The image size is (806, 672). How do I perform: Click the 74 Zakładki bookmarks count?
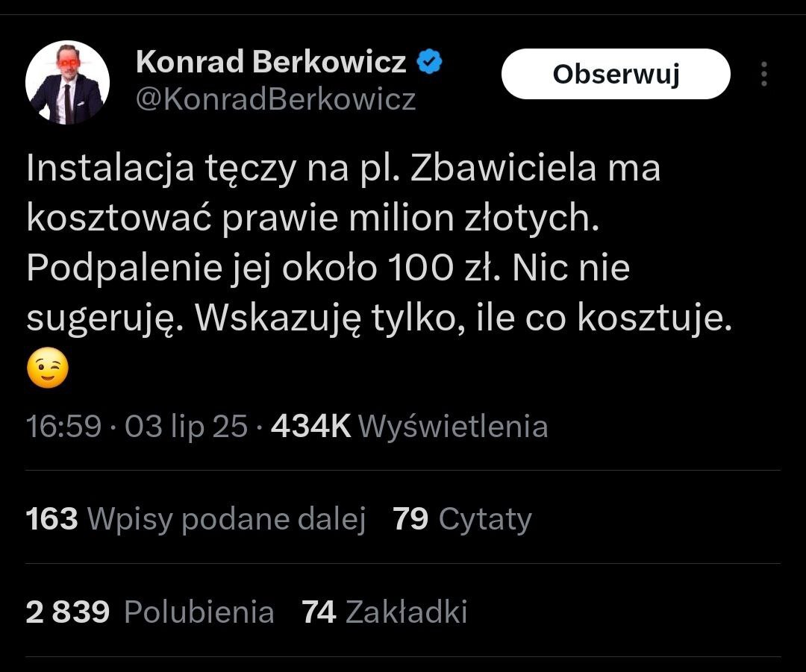point(384,612)
